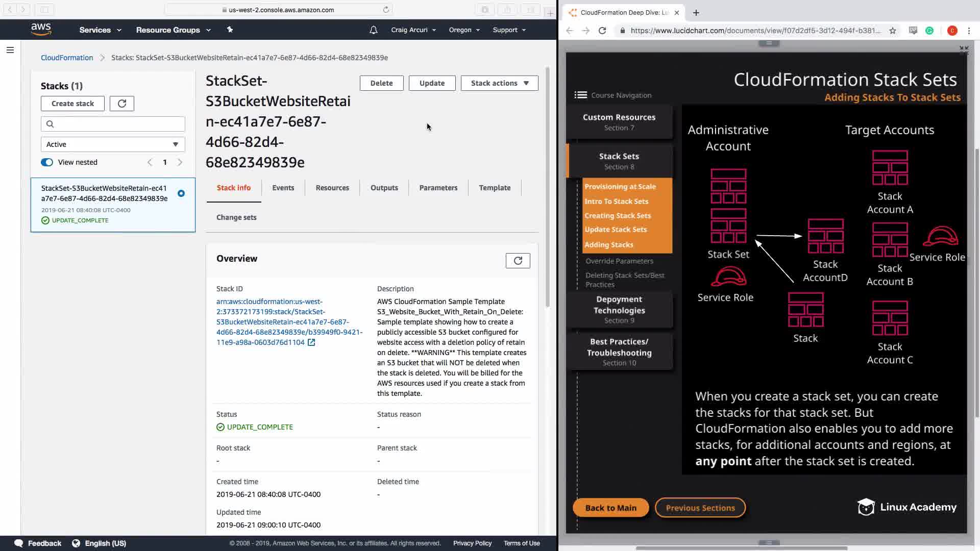Viewport: 980px width, 551px height.
Task: Switch to the Events tab
Action: click(283, 188)
